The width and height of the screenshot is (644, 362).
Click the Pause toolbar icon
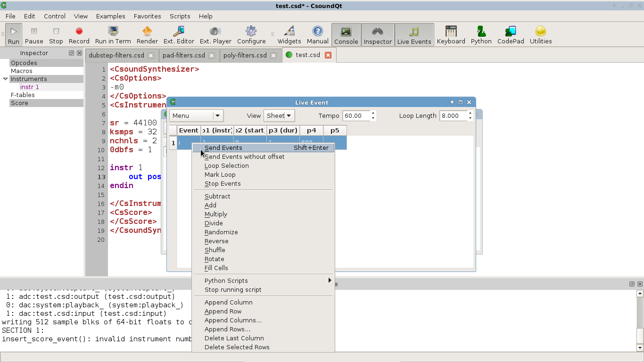coord(34,34)
